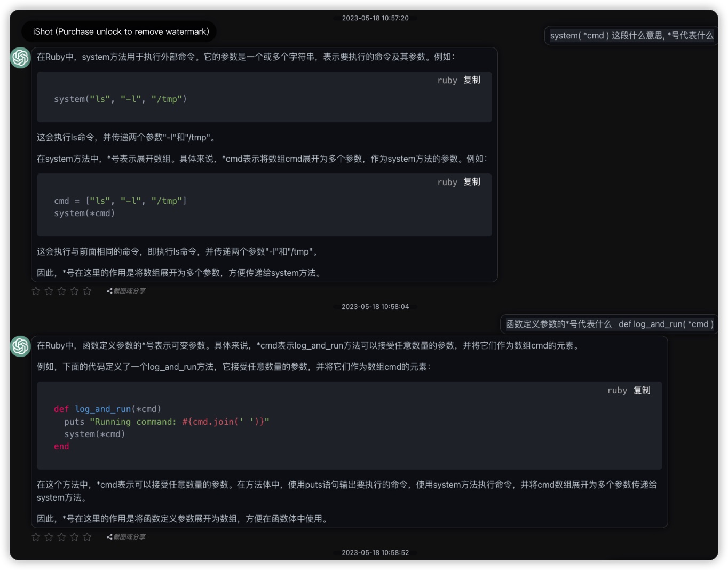Viewport: 728px width, 570px height.
Task: Open 截图或分享 under the second response
Action: (x=126, y=537)
